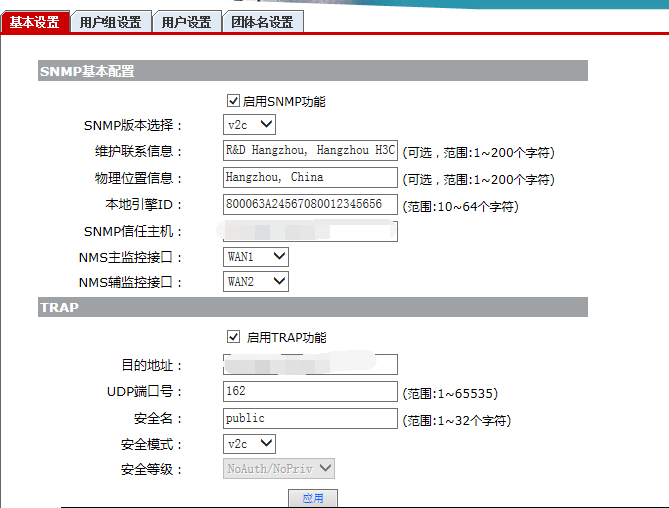Click the 安全等级 label
The image size is (669, 508).
point(151,470)
